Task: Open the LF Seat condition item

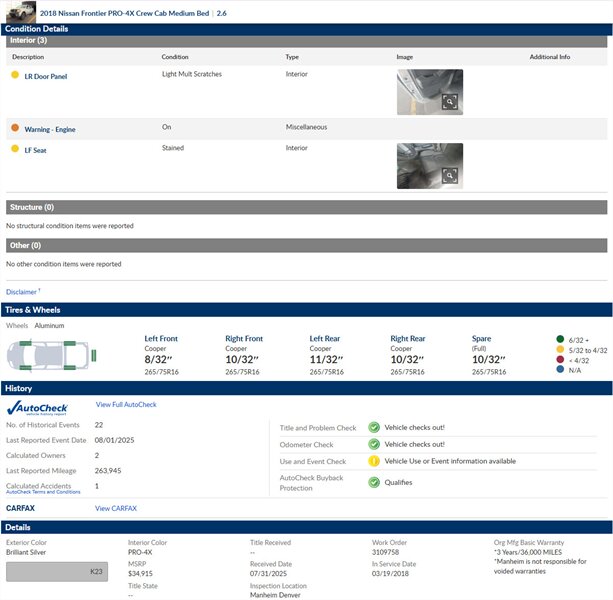Action: (36, 150)
